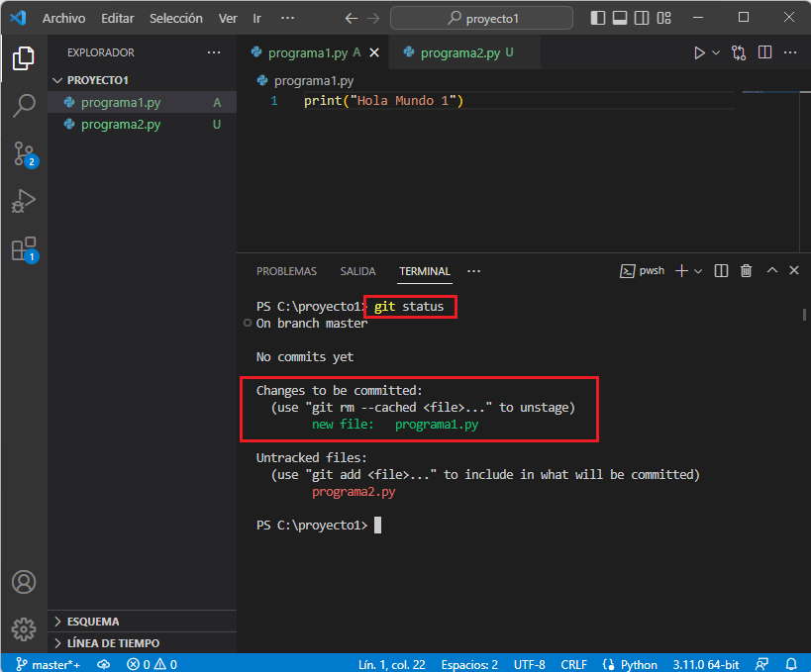
Task: Split the terminal pane
Action: 721,271
